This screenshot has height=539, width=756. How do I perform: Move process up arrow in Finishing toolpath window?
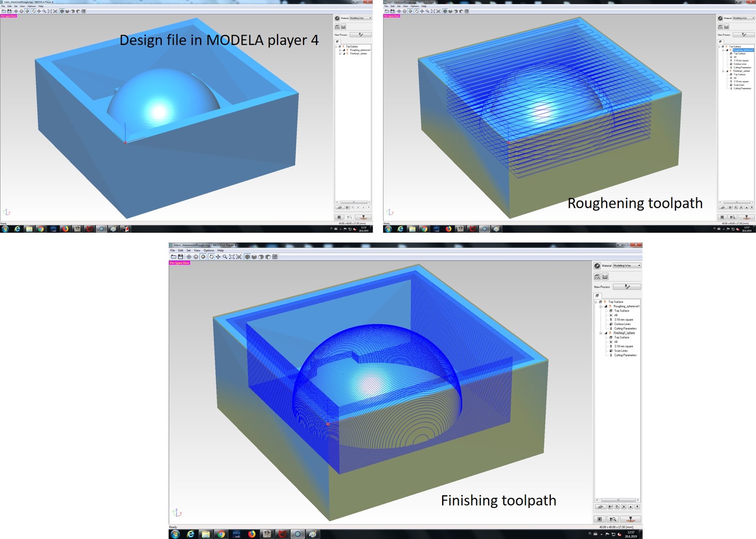631,507
